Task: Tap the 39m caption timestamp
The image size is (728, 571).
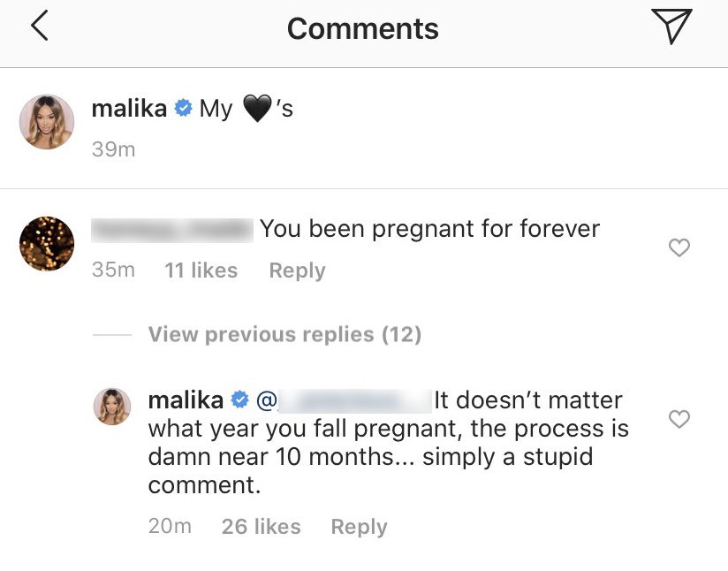Action: click(113, 148)
